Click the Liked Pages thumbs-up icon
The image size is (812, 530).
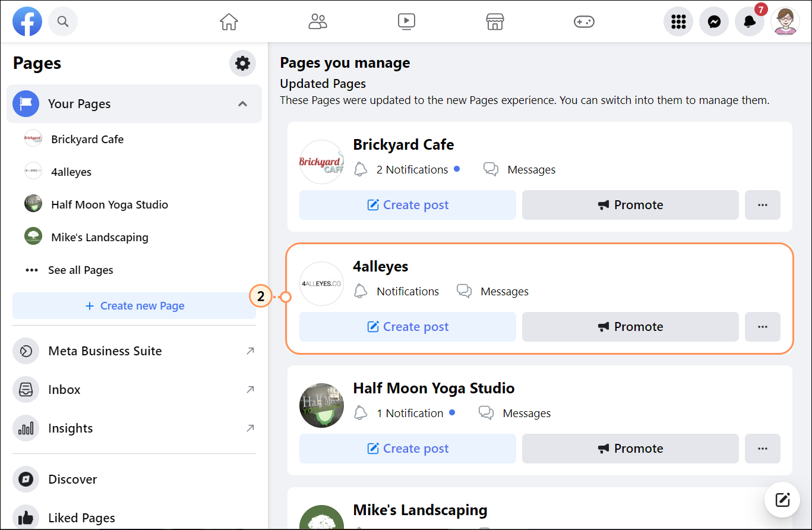coord(26,518)
